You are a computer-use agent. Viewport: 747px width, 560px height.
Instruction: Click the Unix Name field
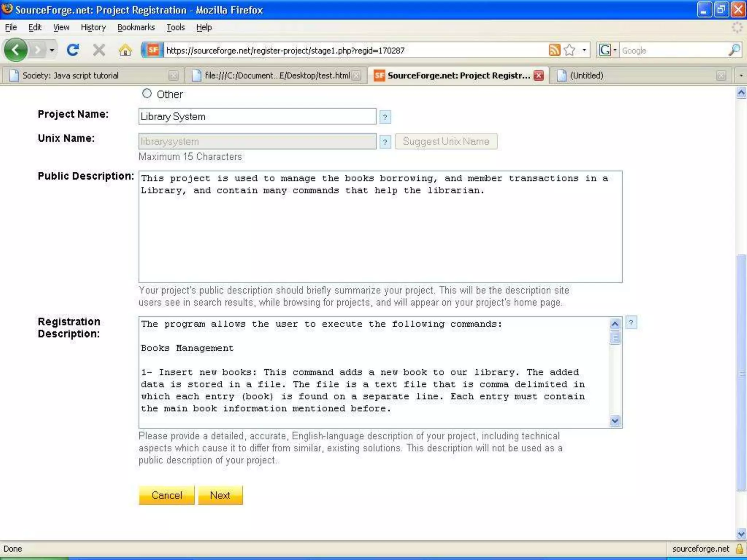click(x=257, y=141)
